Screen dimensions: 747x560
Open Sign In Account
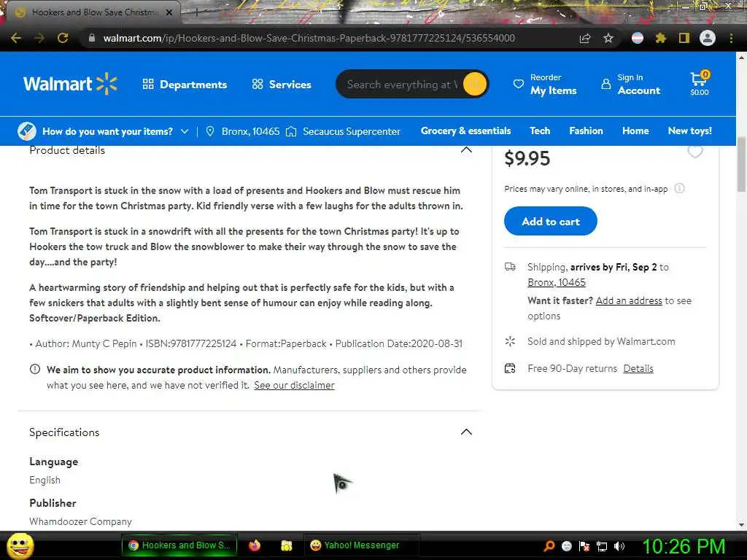(x=631, y=85)
